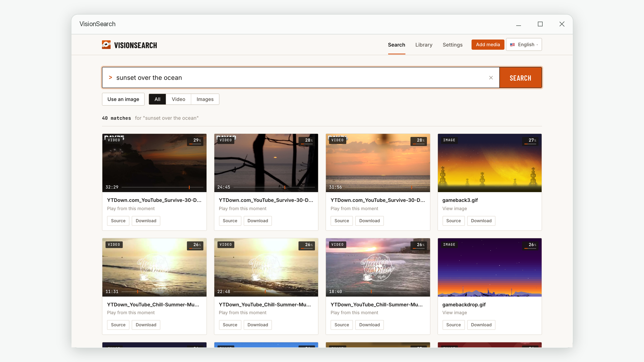
Task: Click Play from this moment under 31:56 video
Action: point(354,209)
